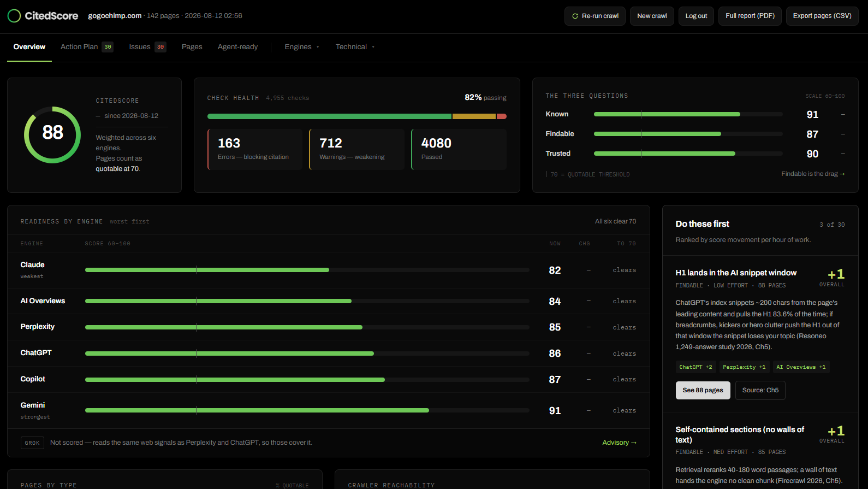Open 'Self-contained sections' recommendation
This screenshot has width=868, height=489.
coord(740,434)
